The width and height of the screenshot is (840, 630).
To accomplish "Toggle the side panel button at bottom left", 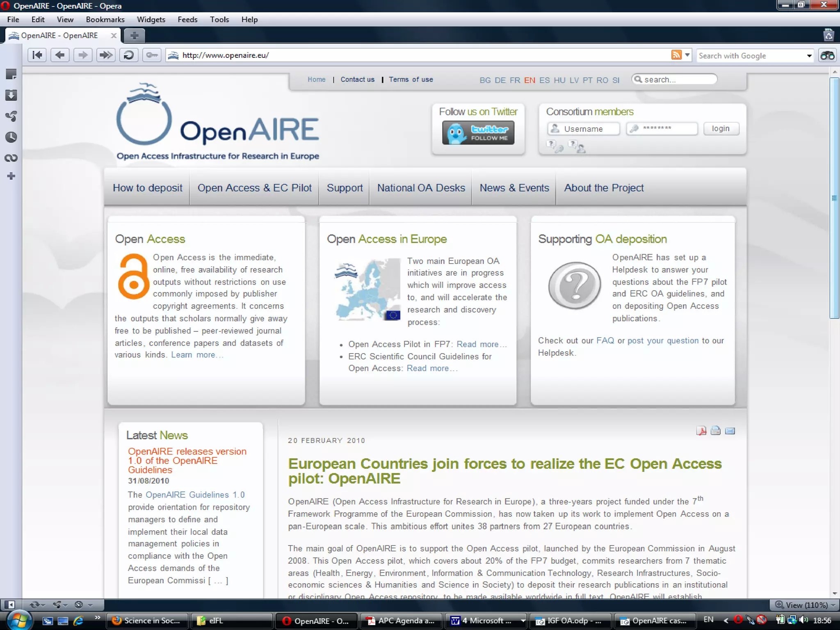I will click(10, 605).
